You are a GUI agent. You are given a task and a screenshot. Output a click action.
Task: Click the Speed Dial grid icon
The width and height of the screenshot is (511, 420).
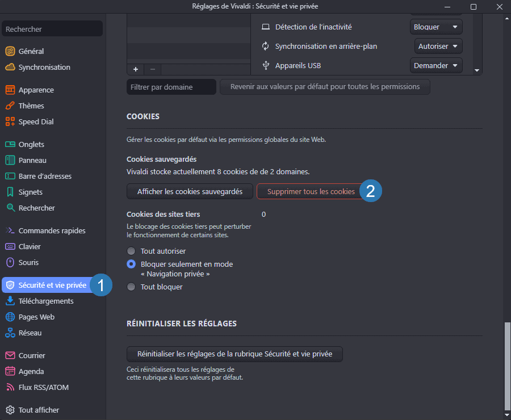coord(10,121)
